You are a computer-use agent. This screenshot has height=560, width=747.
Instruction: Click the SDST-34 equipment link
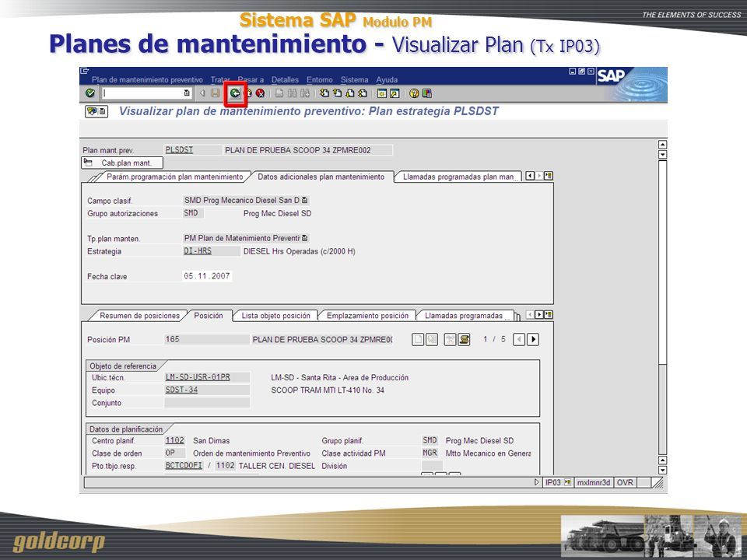coord(181,390)
